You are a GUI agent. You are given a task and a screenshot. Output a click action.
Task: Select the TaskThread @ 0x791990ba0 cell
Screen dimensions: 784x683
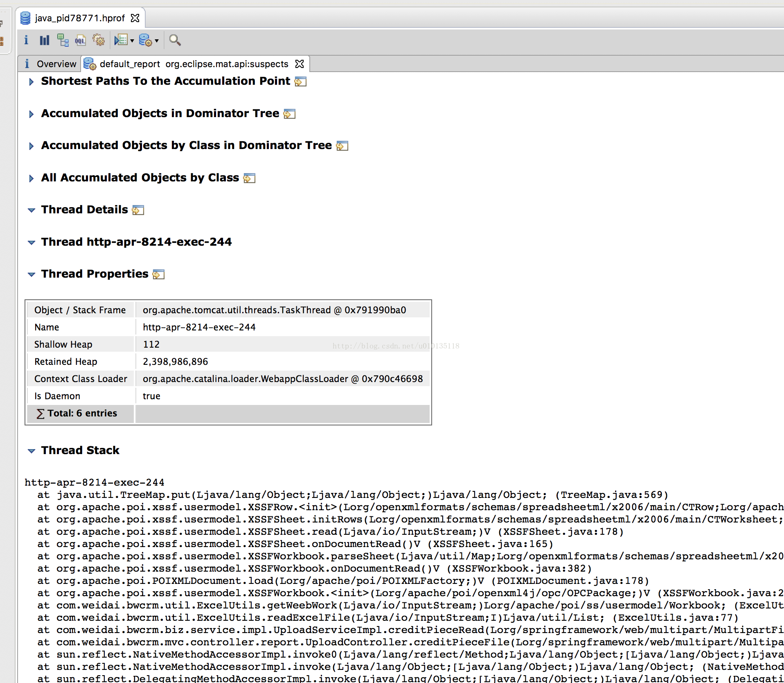coord(282,310)
